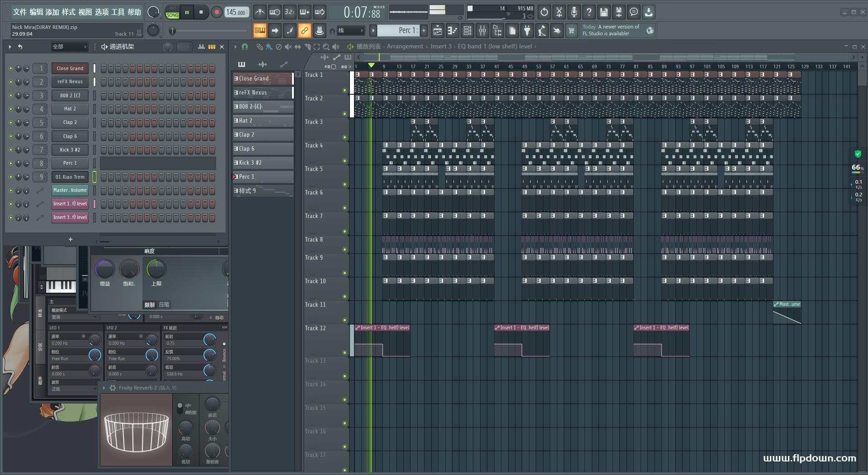
Task: Mute Track 12 using its green dot
Action: tap(344, 353)
